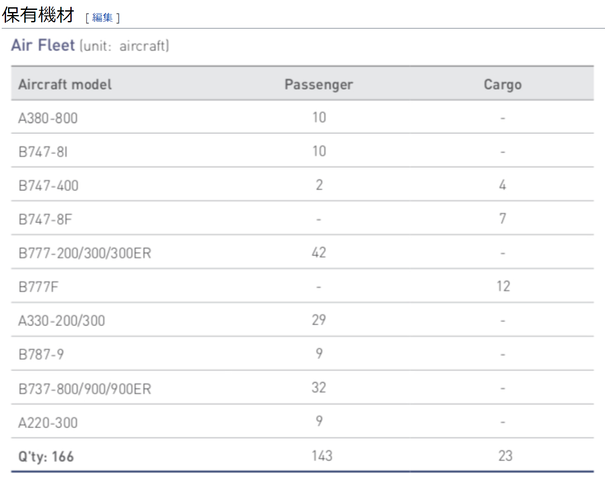The width and height of the screenshot is (605, 480).
Task: Click the 保有機材 section heading
Action: [x=38, y=15]
